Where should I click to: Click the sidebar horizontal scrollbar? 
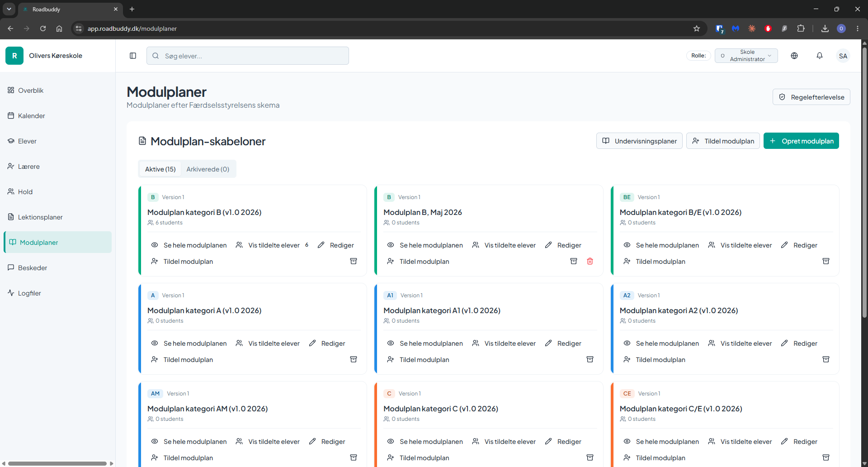coord(57,463)
